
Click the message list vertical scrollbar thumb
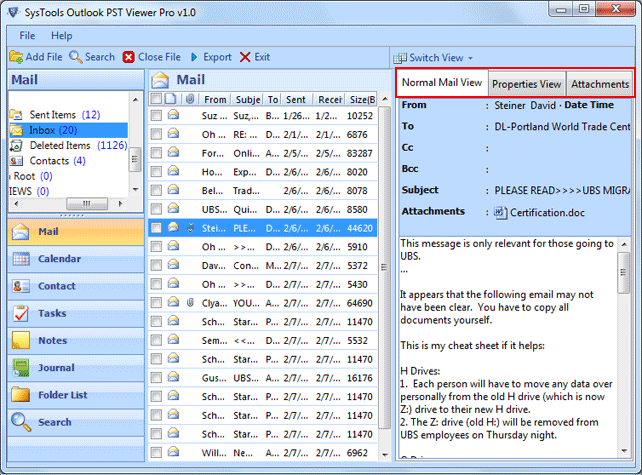384,268
